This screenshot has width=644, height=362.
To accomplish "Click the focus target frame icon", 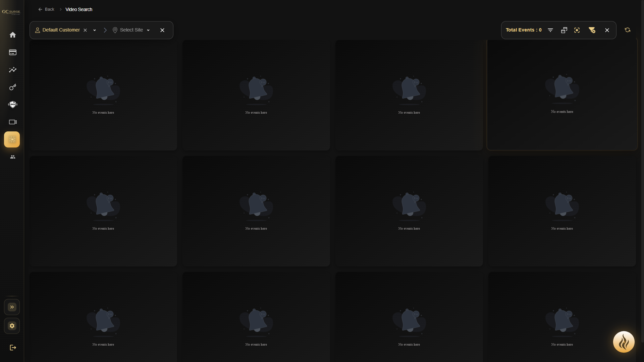I will (x=577, y=30).
